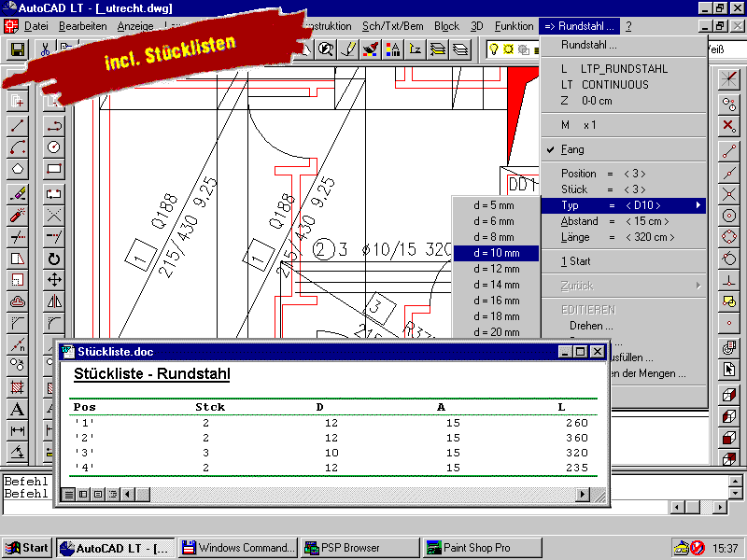The width and height of the screenshot is (747, 560).
Task: Choose Abstand = <15 cm> in the menu
Action: pos(624,221)
